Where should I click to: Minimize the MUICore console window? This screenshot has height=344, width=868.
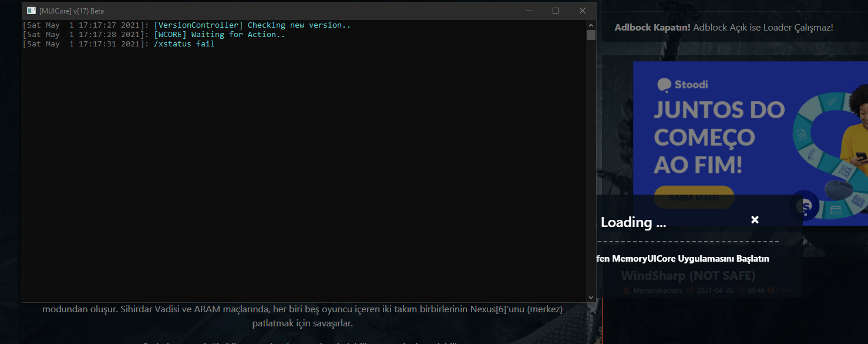coord(529,11)
